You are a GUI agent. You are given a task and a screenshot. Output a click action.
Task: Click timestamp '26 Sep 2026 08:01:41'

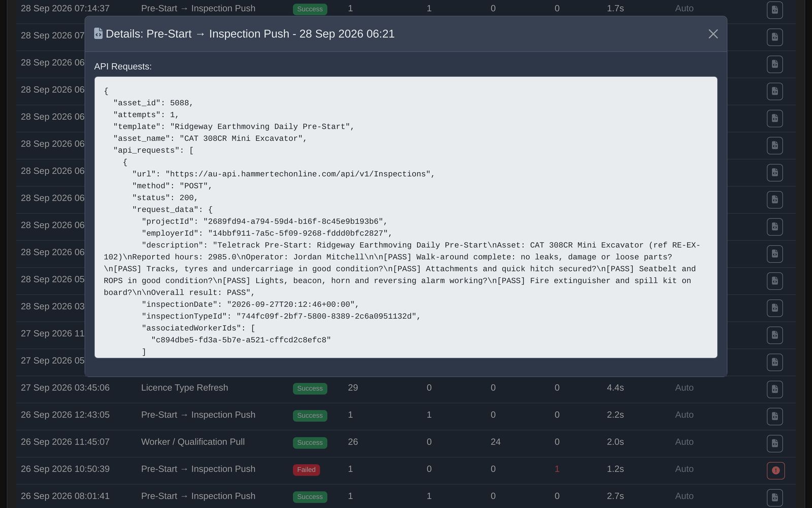pyautogui.click(x=65, y=496)
